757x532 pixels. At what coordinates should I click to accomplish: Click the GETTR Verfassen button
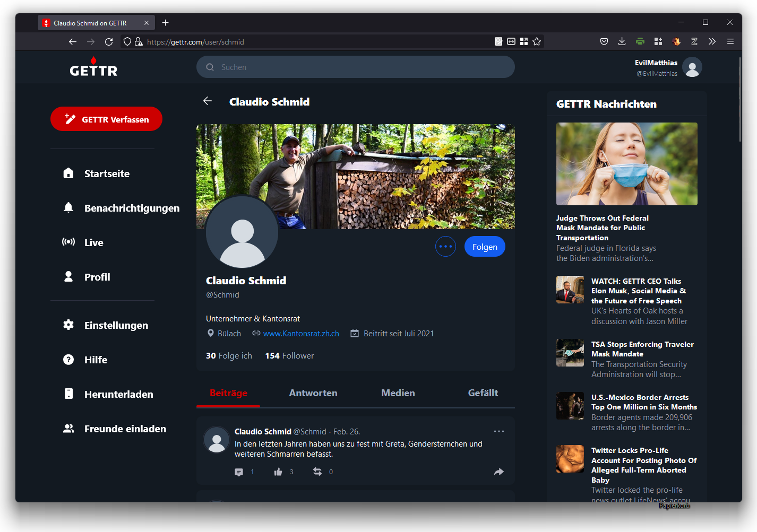point(106,119)
